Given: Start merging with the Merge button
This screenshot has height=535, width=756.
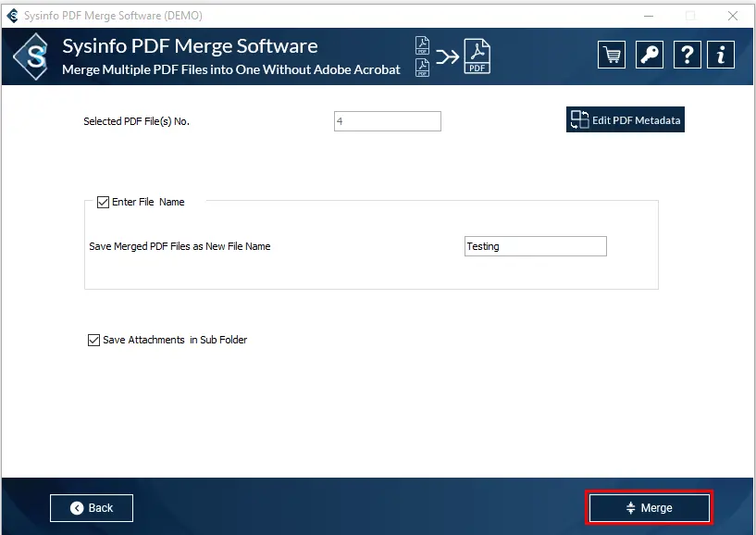Looking at the screenshot, I should [649, 507].
